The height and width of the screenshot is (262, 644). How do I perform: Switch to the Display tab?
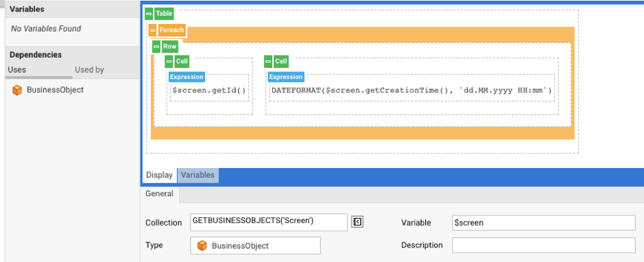pyautogui.click(x=159, y=175)
